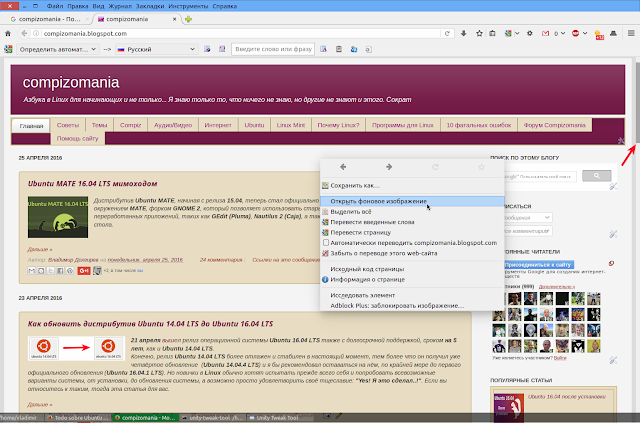Click 'Дальше »' under Ubuntu MATE post

point(40,249)
